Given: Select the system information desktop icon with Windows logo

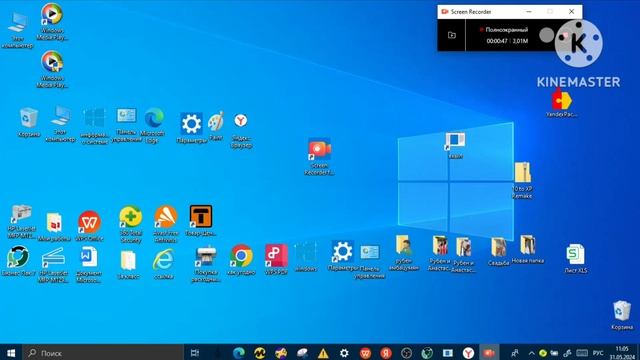Looking at the screenshot, I should [x=94, y=125].
